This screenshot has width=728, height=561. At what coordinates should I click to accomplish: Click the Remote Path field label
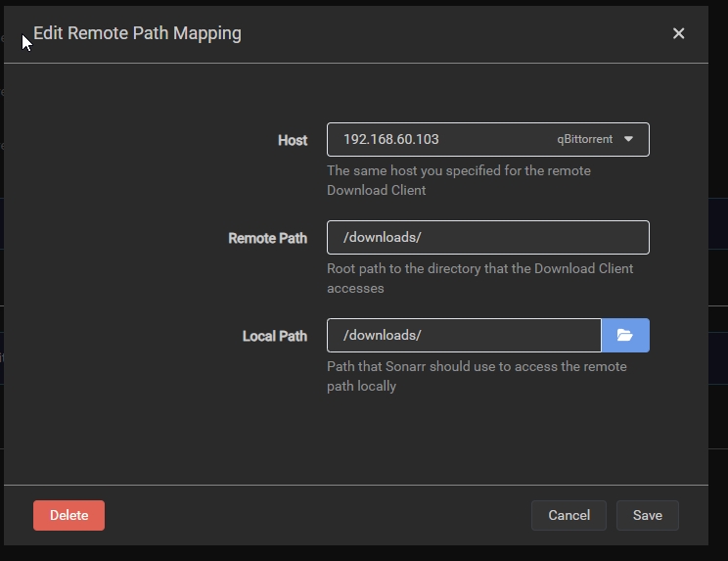coord(267,238)
